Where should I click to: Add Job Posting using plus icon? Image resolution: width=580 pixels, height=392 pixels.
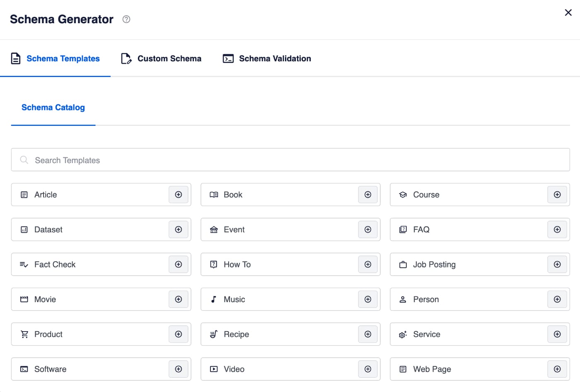coord(557,265)
